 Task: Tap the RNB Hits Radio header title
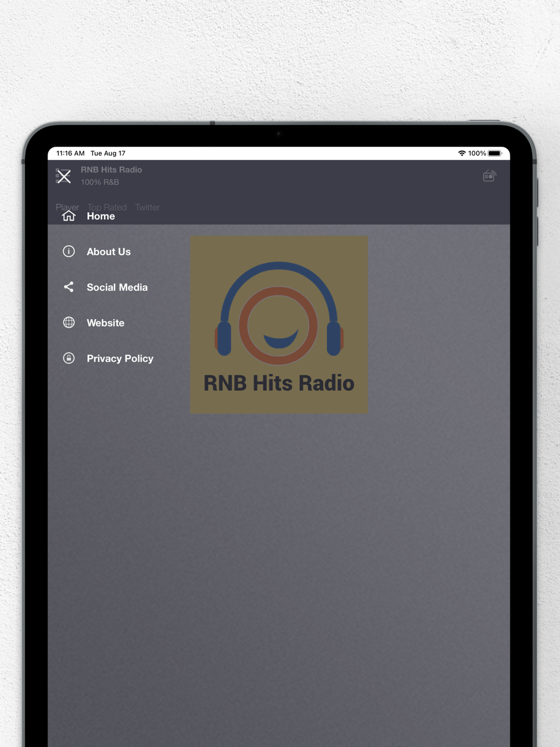(111, 170)
